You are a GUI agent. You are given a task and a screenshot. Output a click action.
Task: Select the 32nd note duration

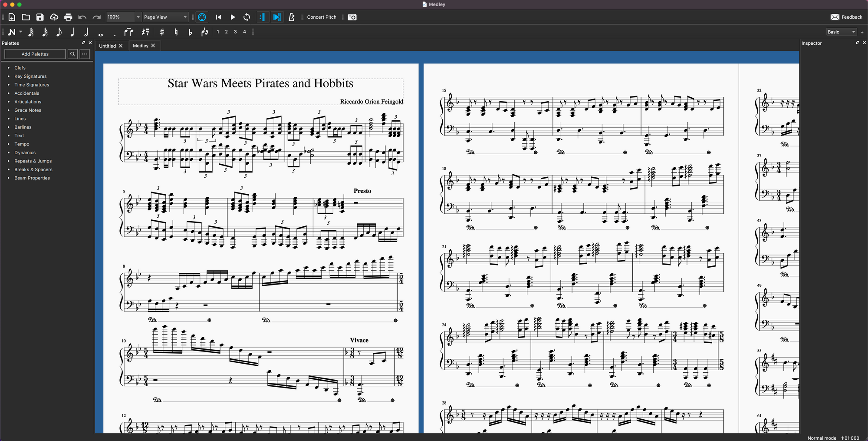coord(31,32)
